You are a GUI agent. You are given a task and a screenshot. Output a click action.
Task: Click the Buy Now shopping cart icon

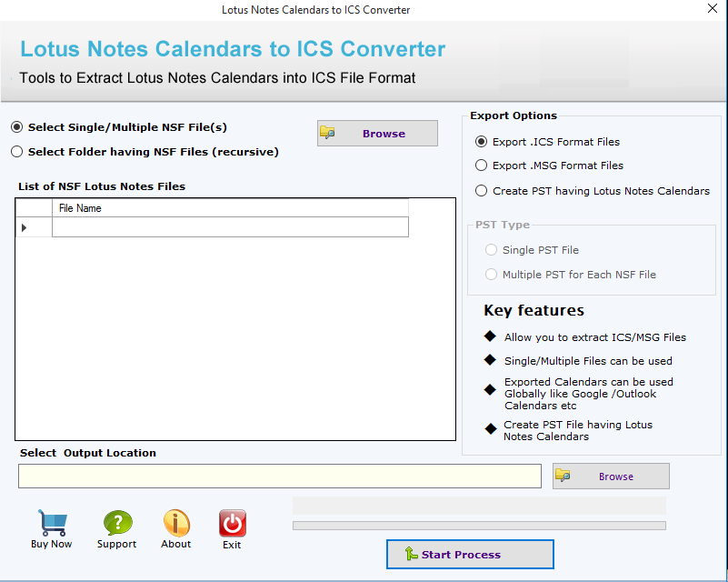click(x=53, y=523)
